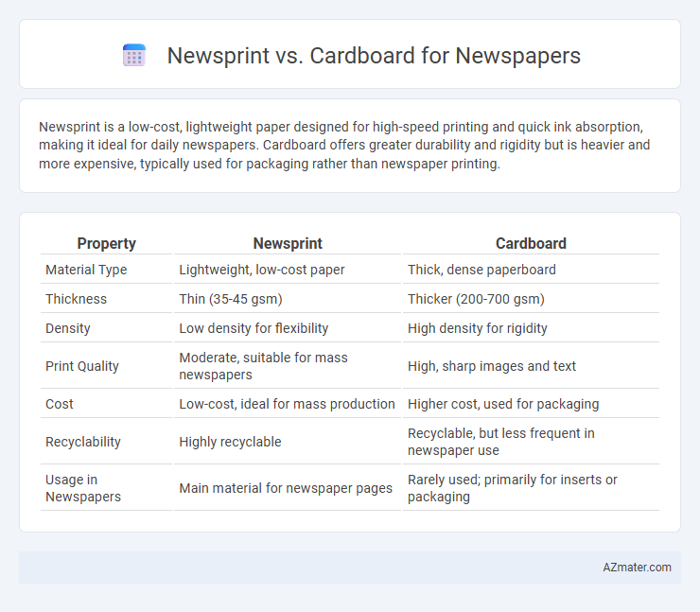Click the 'Highly recyclable' cell

coord(288,442)
